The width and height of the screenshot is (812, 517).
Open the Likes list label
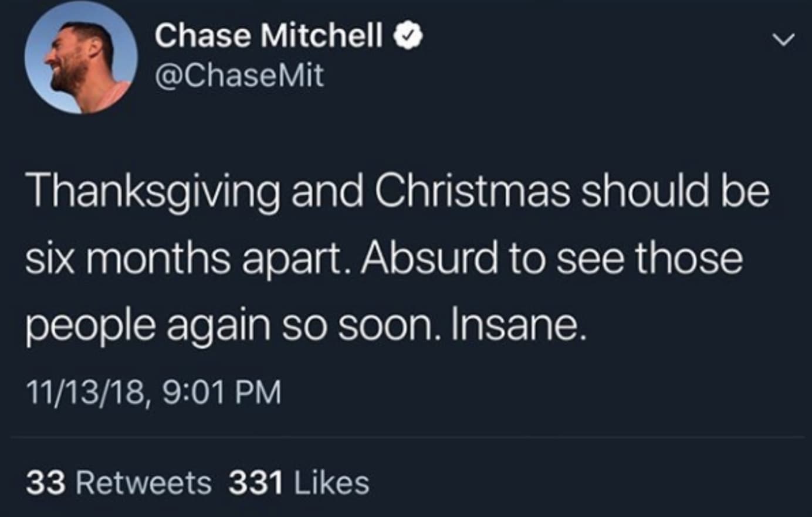click(331, 484)
